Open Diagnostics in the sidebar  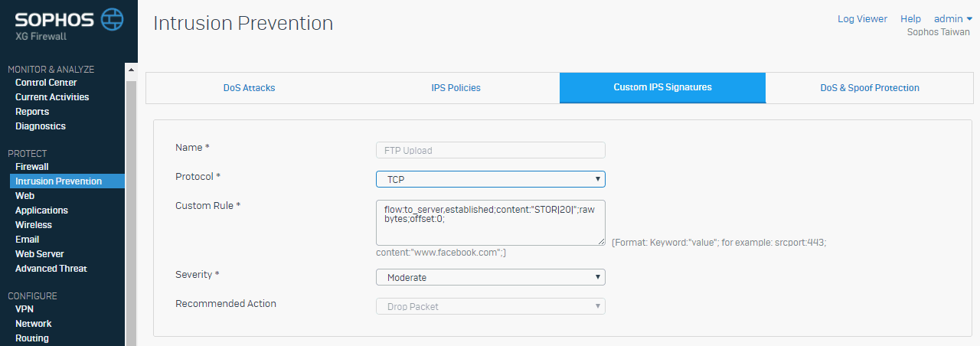pos(40,126)
